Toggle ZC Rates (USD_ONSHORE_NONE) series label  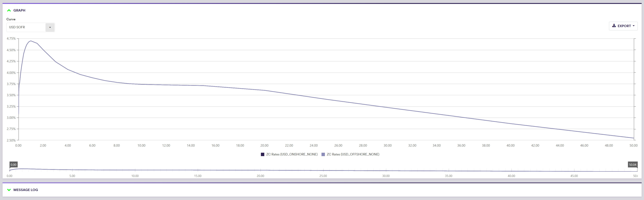coord(292,154)
